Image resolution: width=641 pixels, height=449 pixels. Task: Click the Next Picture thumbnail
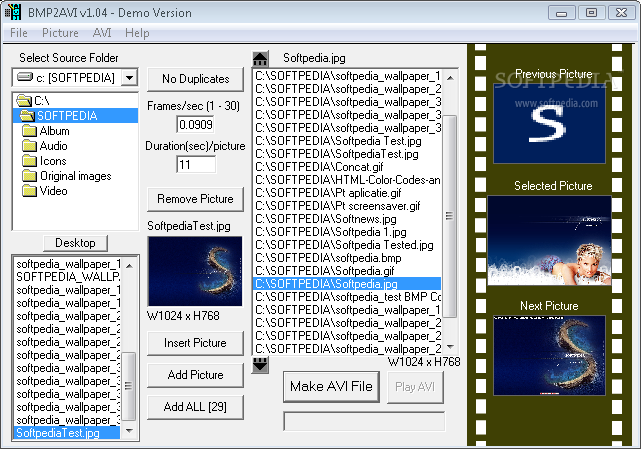tap(549, 355)
